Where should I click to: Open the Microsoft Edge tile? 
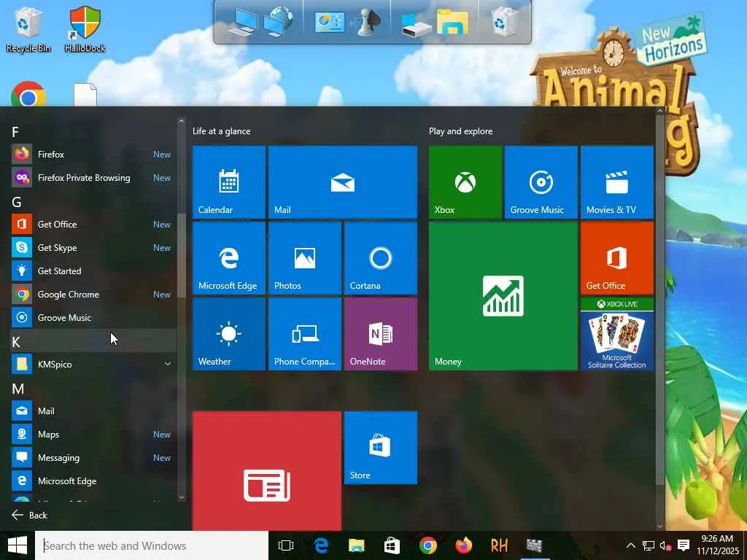click(228, 258)
